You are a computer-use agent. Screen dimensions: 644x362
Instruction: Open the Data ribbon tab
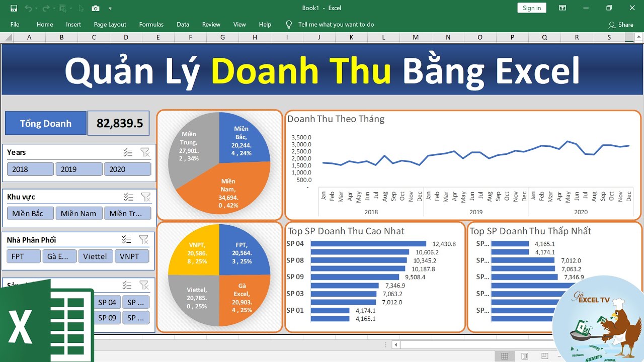click(x=183, y=25)
